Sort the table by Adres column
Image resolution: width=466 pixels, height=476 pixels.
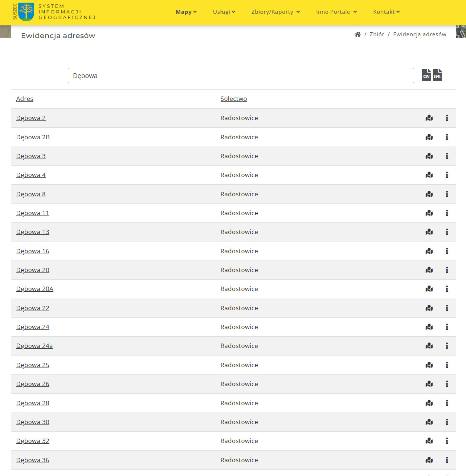(25, 99)
